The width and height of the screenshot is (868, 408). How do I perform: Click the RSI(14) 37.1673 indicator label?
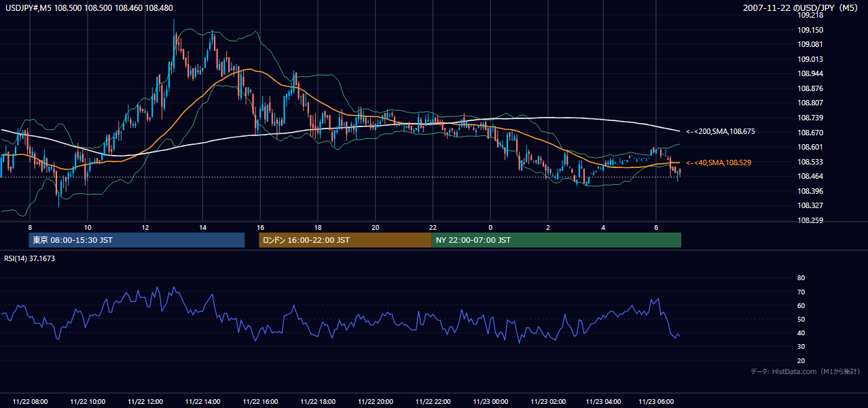click(30, 258)
